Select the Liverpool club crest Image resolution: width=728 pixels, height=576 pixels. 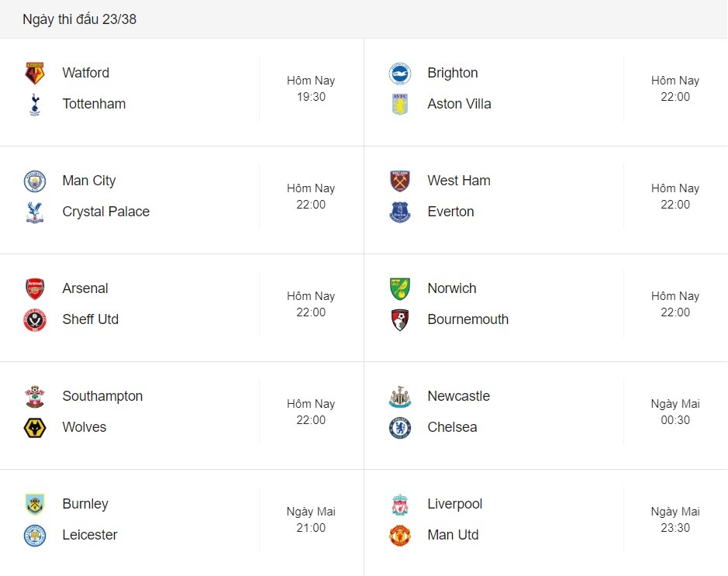(400, 505)
